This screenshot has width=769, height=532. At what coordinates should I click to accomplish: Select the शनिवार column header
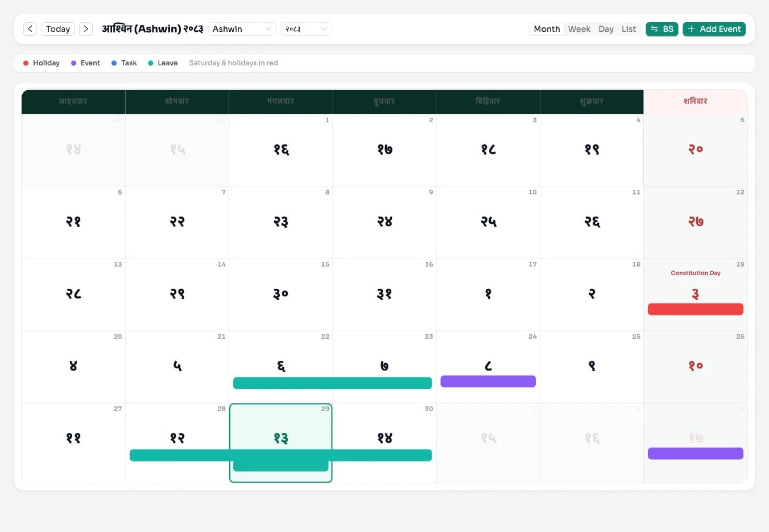pyautogui.click(x=695, y=102)
